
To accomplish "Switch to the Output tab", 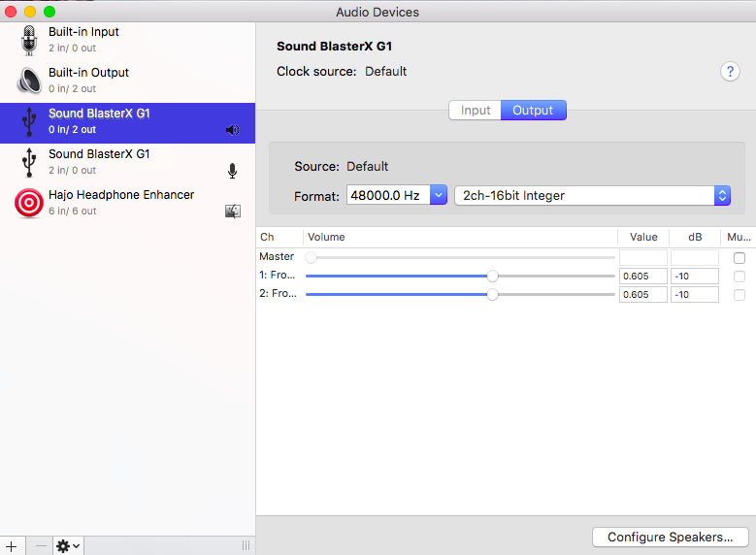I will (533, 111).
